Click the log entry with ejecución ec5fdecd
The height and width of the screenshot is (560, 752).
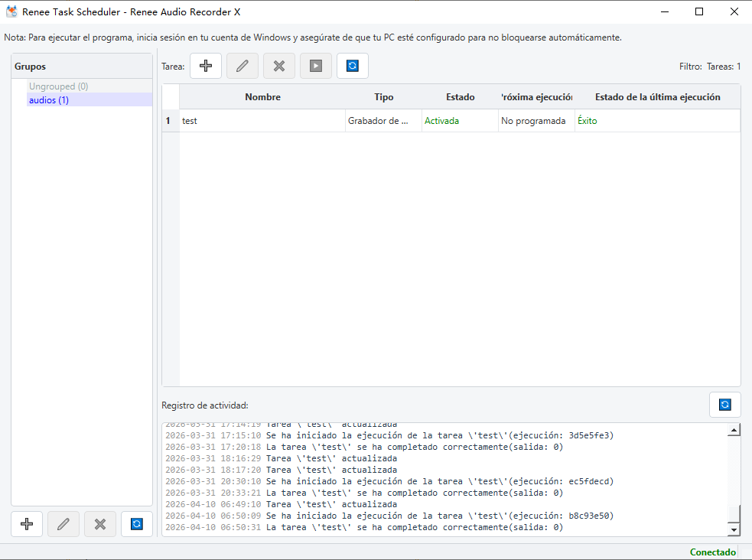(389, 481)
